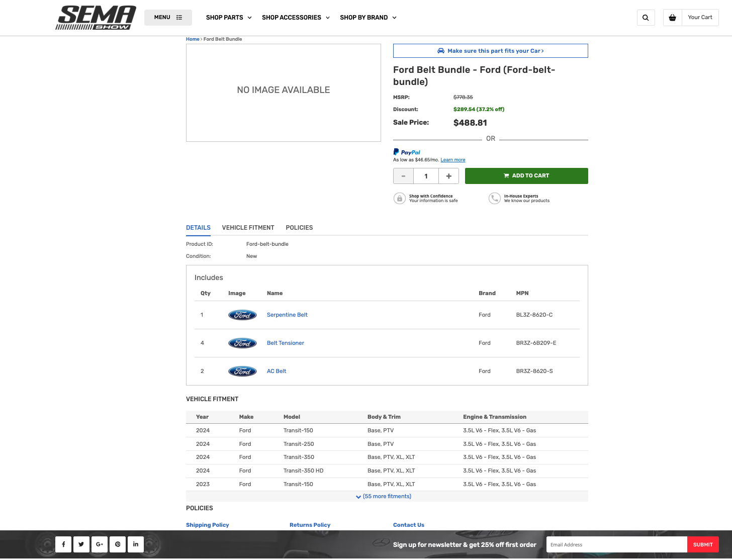Click the Email Address newsletter field

pyautogui.click(x=617, y=544)
